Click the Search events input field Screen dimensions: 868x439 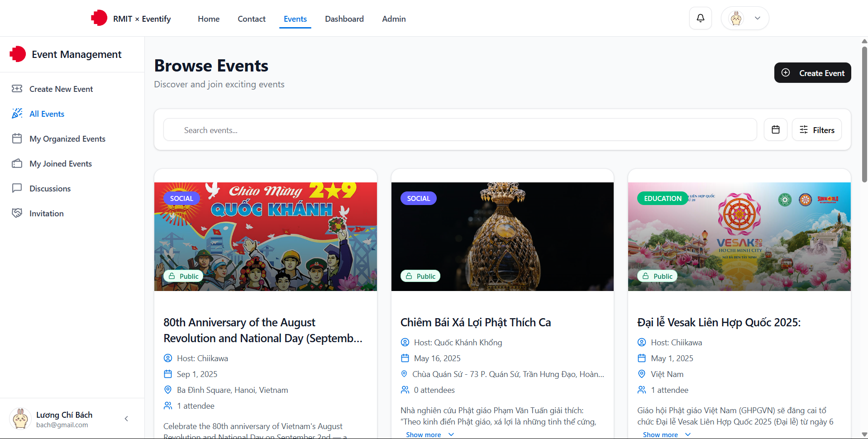click(459, 130)
